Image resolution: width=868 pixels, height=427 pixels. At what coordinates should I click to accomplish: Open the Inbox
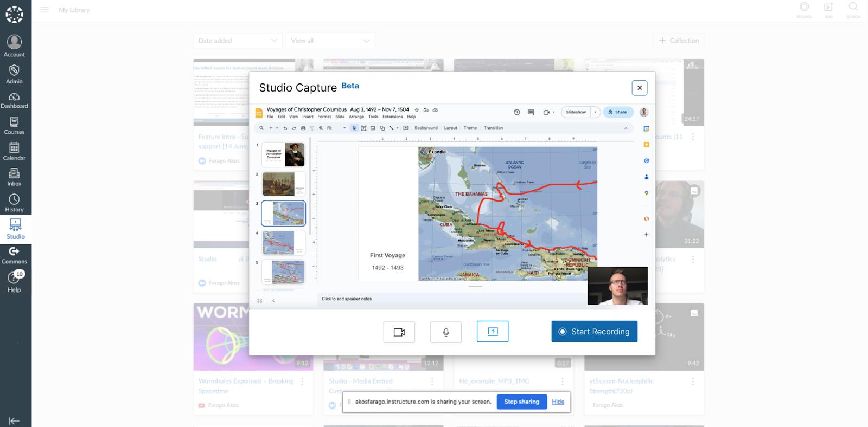coord(14,177)
